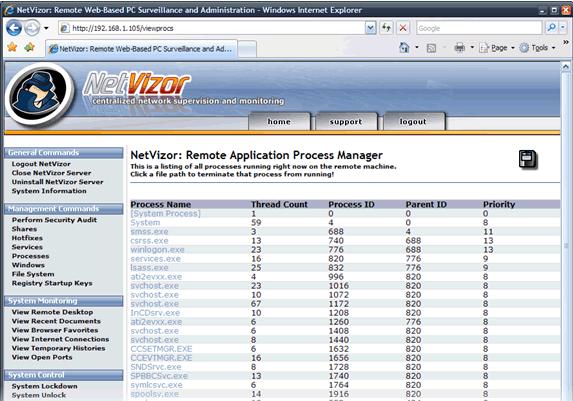573x401 pixels.
Task: Click the IE Back arrow button
Action: (14, 28)
